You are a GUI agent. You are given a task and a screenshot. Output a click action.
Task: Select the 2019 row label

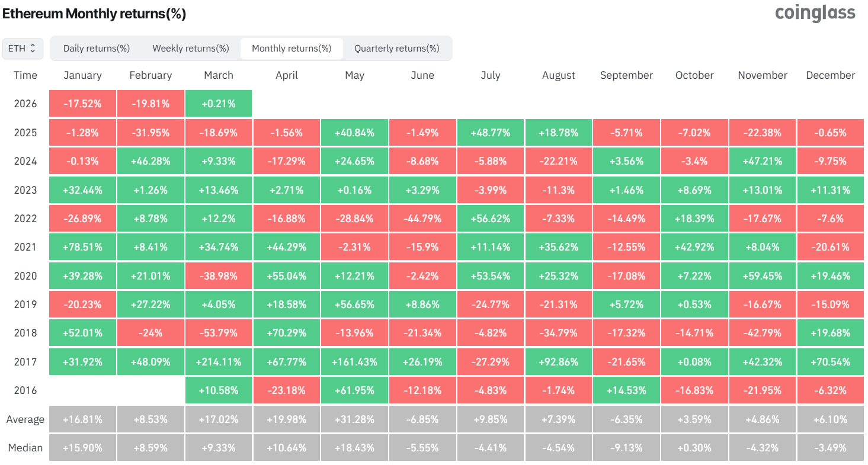pos(25,304)
